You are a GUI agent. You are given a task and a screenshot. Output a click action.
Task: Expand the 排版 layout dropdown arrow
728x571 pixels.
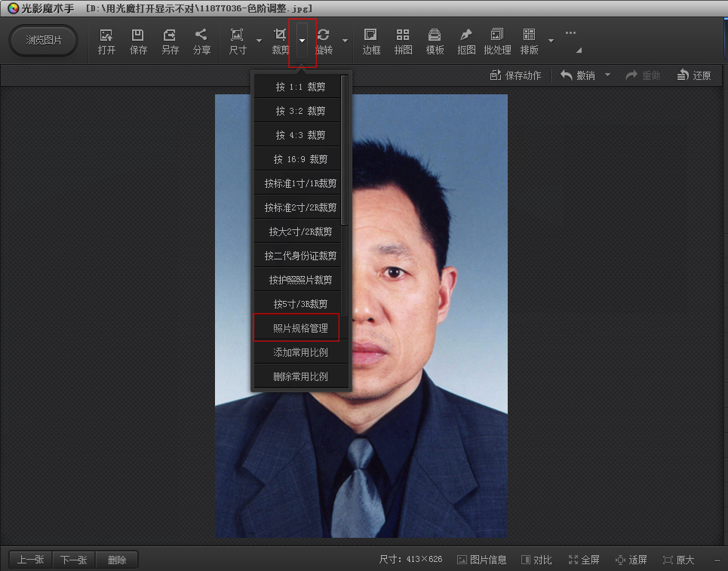click(551, 41)
